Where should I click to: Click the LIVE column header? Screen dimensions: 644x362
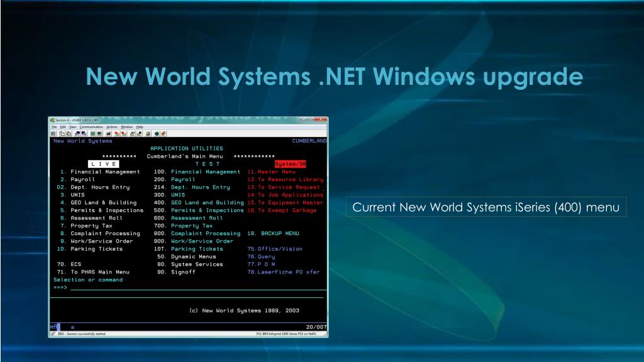coord(104,164)
